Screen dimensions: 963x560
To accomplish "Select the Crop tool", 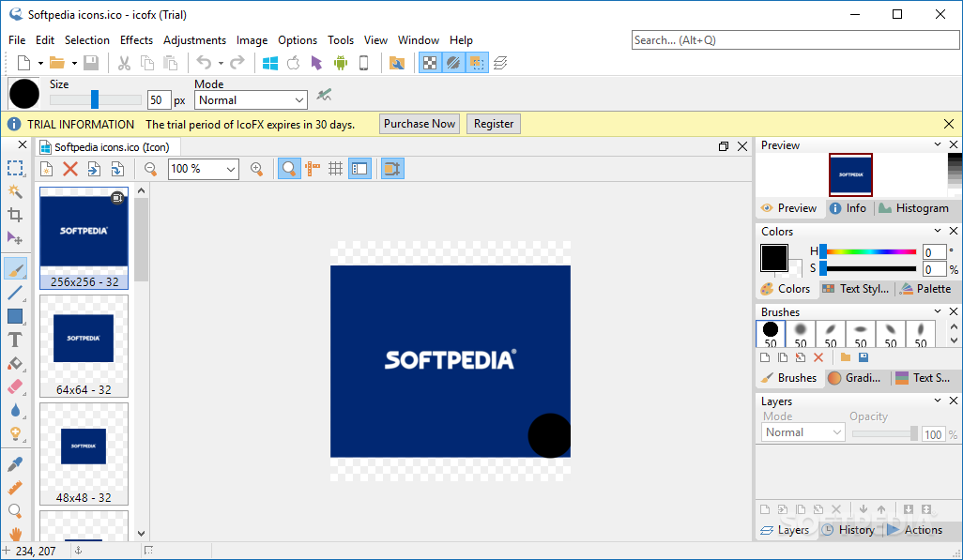I will [x=15, y=215].
